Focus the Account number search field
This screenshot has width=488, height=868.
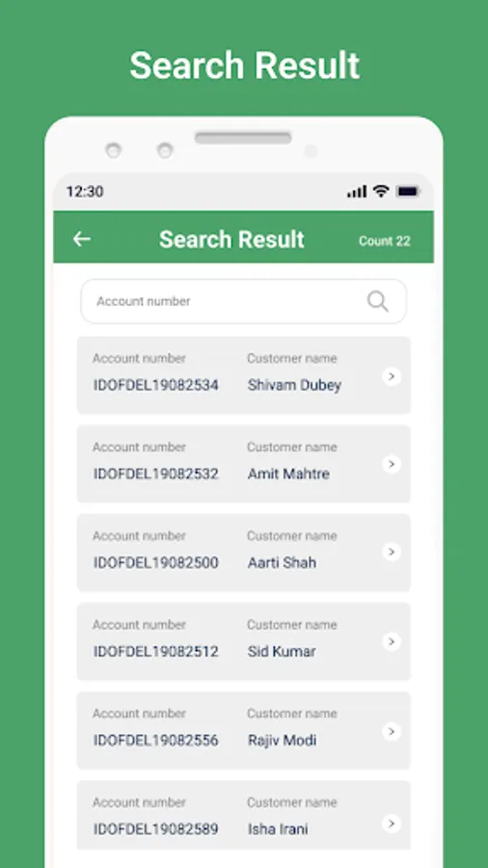(243, 302)
